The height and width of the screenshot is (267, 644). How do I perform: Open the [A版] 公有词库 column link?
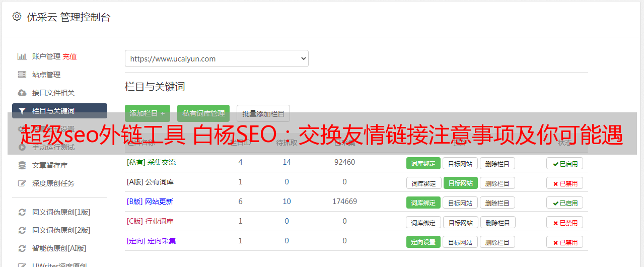(x=150, y=182)
